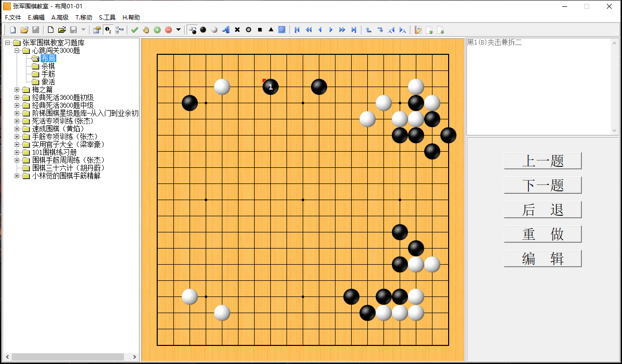Click the page with green down arrow icon
This screenshot has width=622, height=364.
tap(441, 30)
